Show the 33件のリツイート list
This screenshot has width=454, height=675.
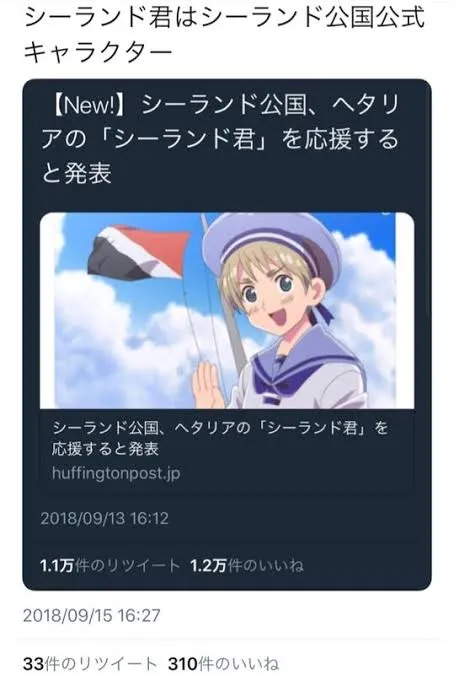(90, 663)
